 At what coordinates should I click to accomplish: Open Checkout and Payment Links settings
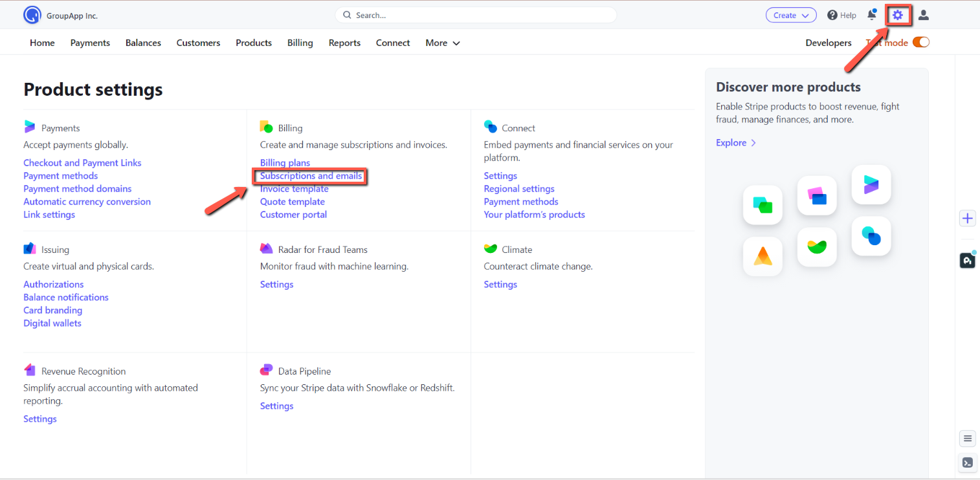click(82, 163)
